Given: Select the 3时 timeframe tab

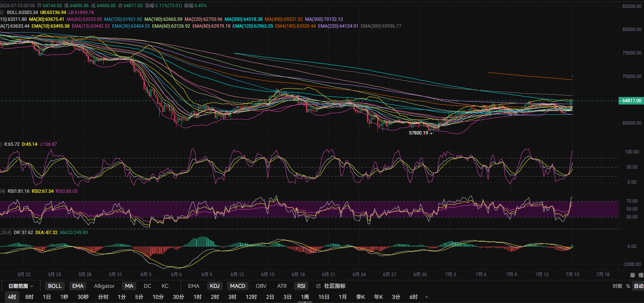Looking at the screenshot, I should tap(232, 297).
